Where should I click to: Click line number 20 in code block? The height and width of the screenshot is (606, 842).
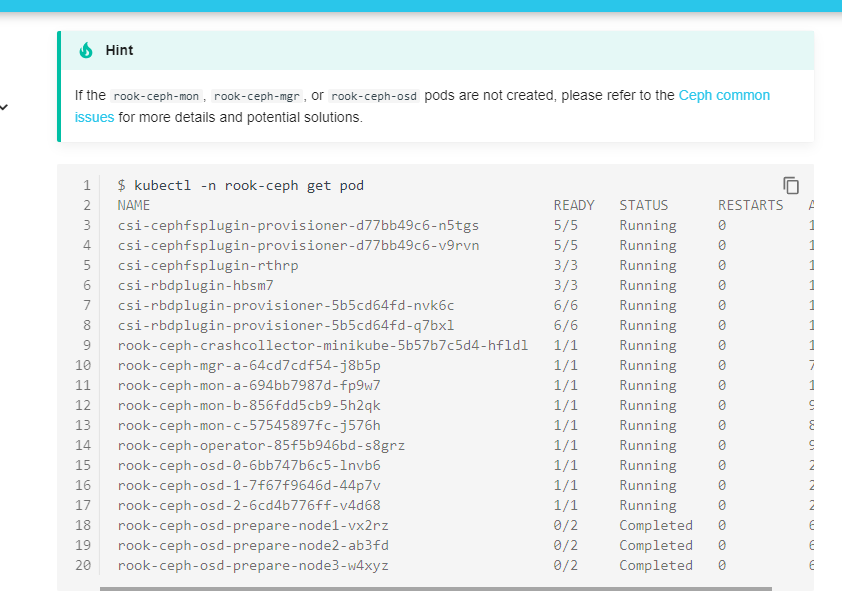click(x=83, y=565)
